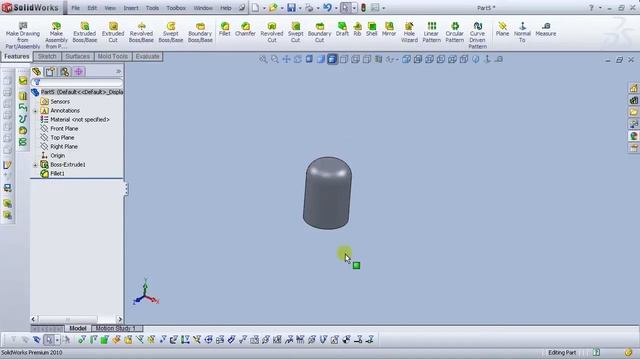Create a reference Plane
The image size is (640, 360).
pyautogui.click(x=502, y=29)
